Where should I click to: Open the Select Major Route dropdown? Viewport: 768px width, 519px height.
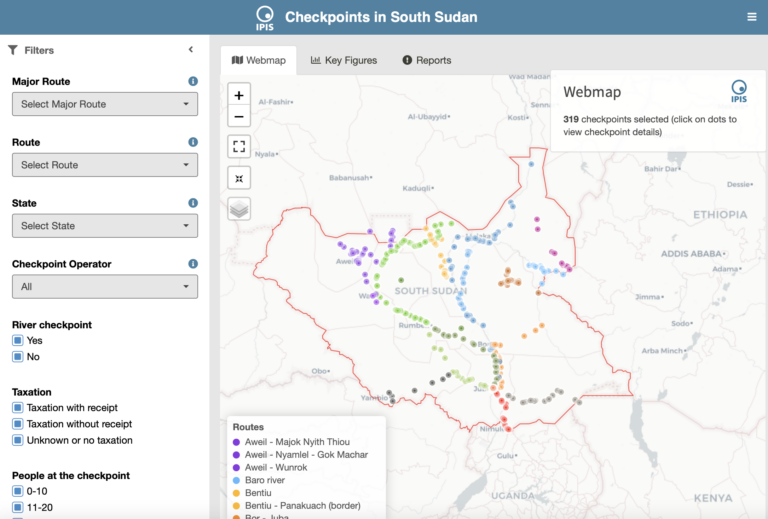point(104,104)
